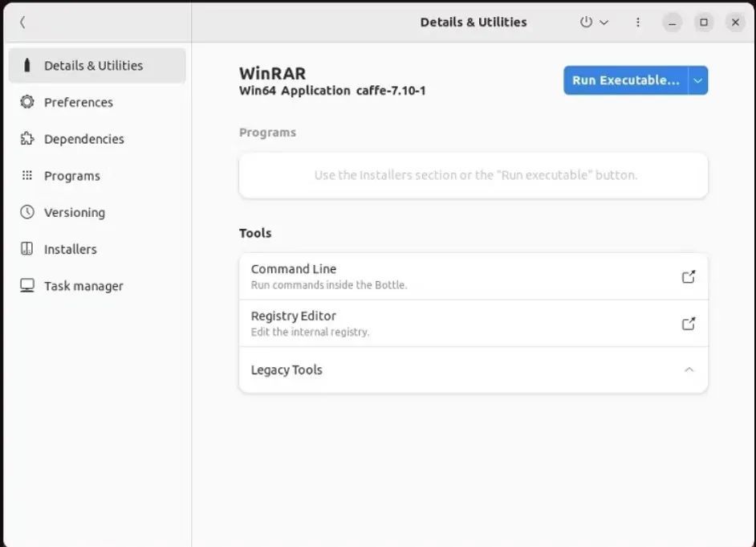Open the power options dropdown

(594, 22)
